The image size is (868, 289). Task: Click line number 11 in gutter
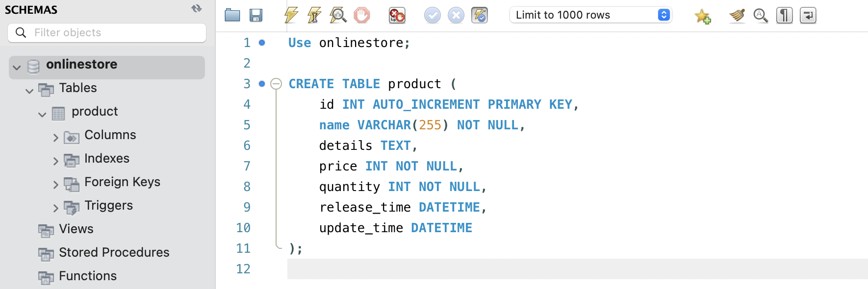click(x=243, y=248)
